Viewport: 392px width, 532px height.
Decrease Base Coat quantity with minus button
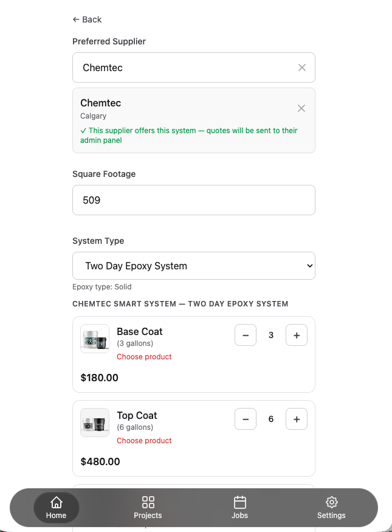pyautogui.click(x=246, y=335)
